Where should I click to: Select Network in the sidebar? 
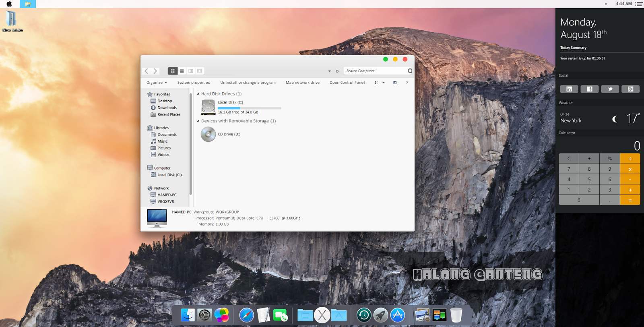click(x=158, y=188)
